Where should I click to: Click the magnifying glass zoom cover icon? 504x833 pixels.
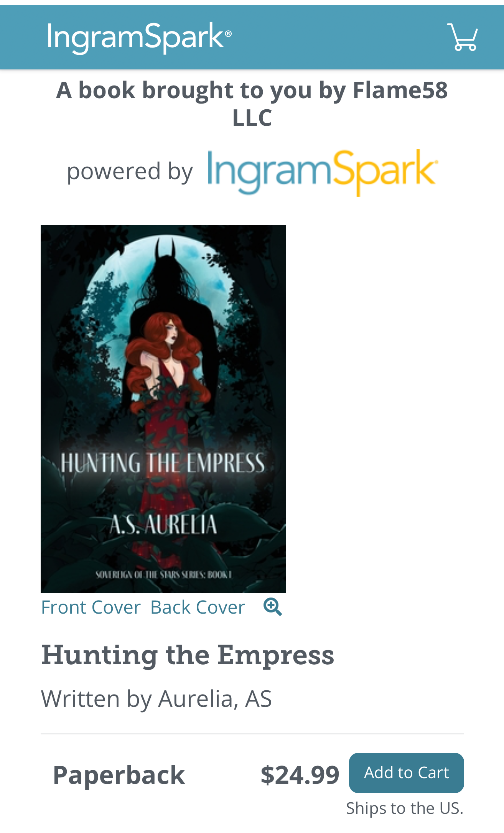(x=273, y=607)
